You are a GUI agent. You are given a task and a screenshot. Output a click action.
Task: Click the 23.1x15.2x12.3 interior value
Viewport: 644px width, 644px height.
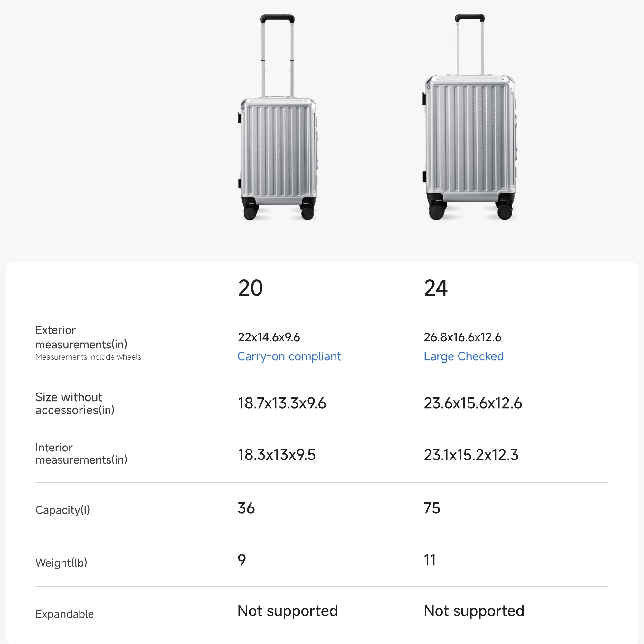click(x=471, y=455)
